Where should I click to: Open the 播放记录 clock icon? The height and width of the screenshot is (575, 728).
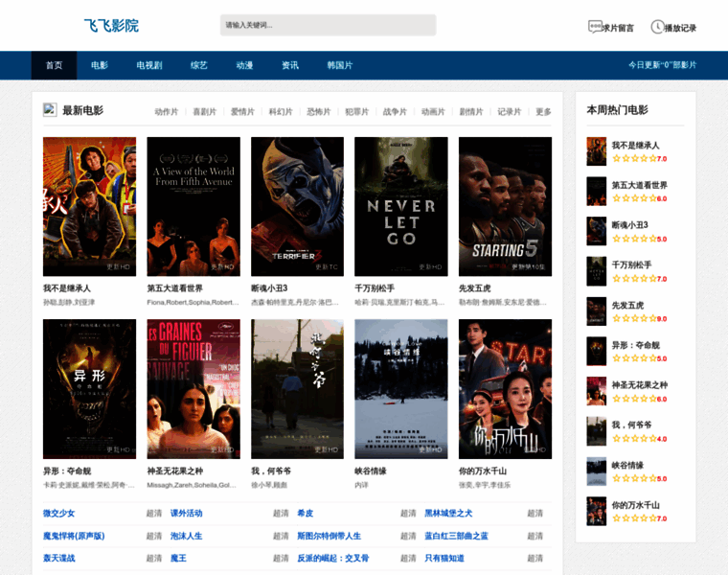click(657, 27)
